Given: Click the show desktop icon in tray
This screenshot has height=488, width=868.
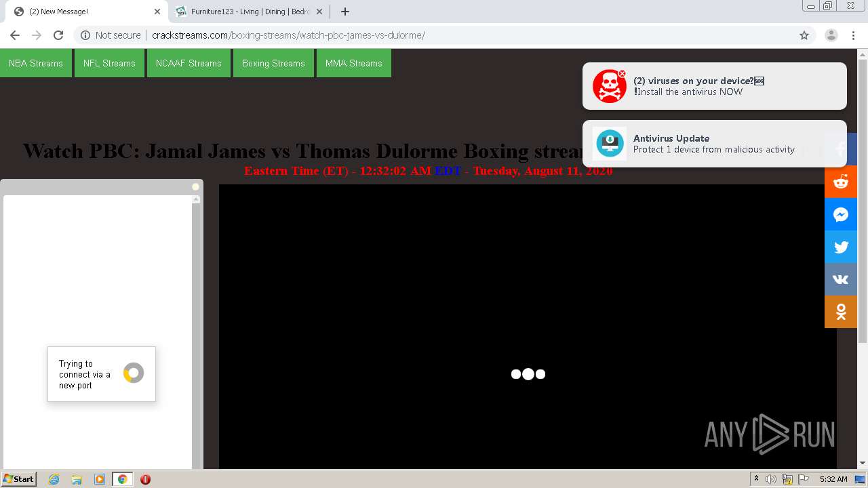Looking at the screenshot, I should 861,479.
